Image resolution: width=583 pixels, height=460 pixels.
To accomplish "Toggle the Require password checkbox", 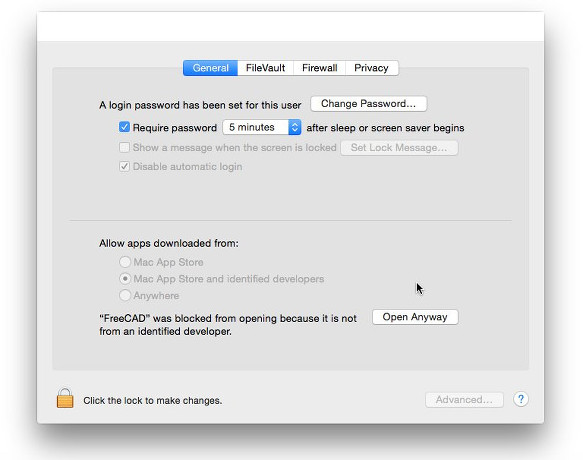I will [124, 127].
